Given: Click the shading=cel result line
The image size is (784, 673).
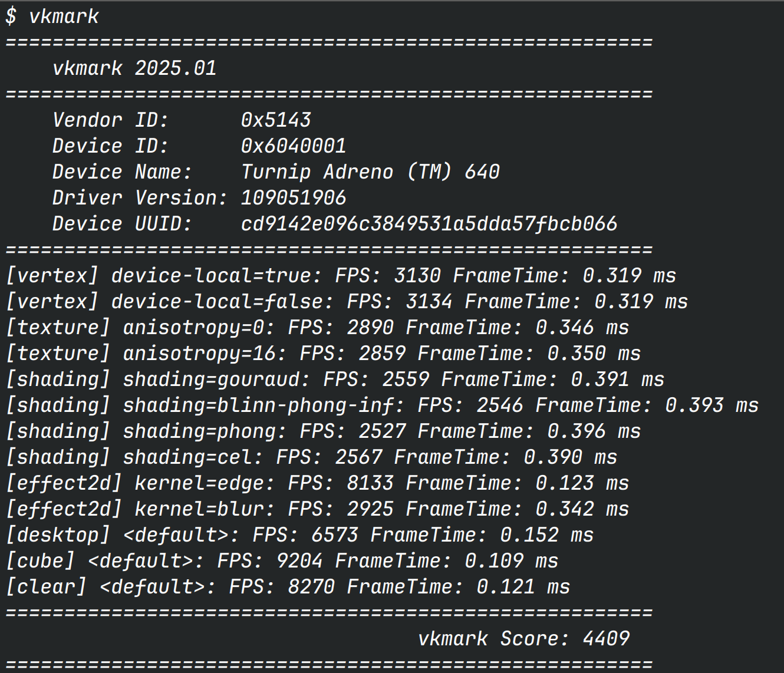Looking at the screenshot, I should click(311, 457).
